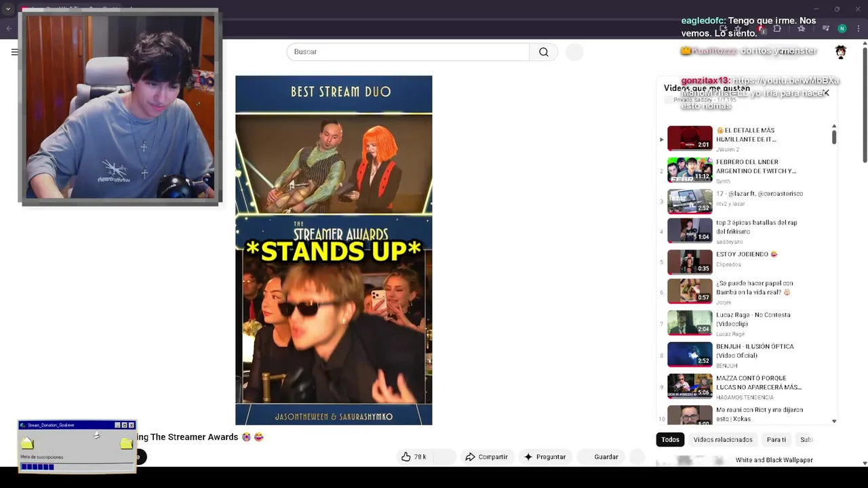Click the Best Stream Duo video player

pyautogui.click(x=334, y=250)
